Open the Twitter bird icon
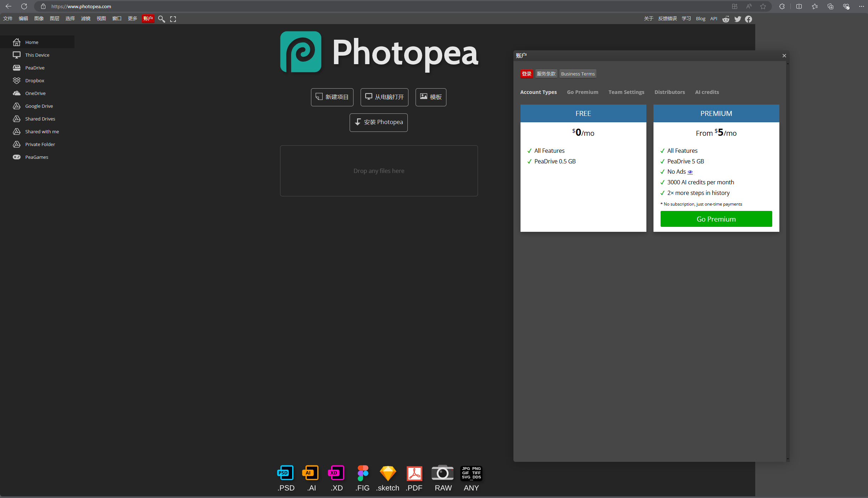This screenshot has height=498, width=868. [738, 19]
